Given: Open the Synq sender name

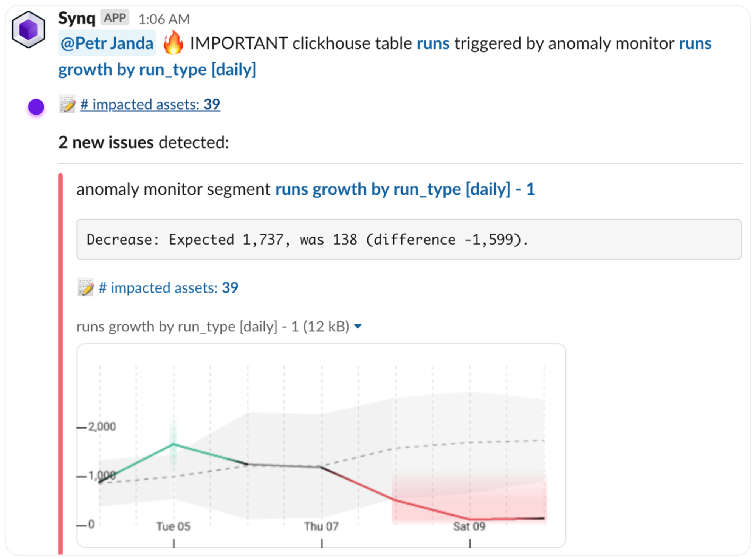Looking at the screenshot, I should [77, 18].
